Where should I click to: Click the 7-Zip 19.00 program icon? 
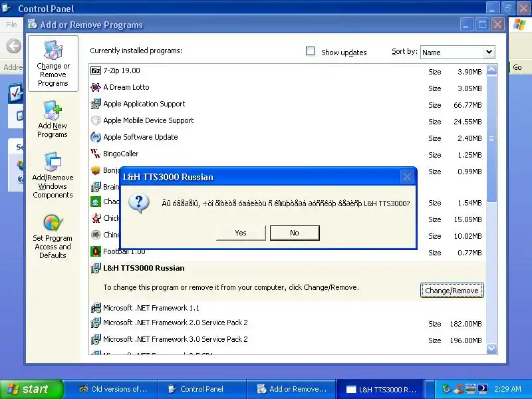pyautogui.click(x=96, y=70)
